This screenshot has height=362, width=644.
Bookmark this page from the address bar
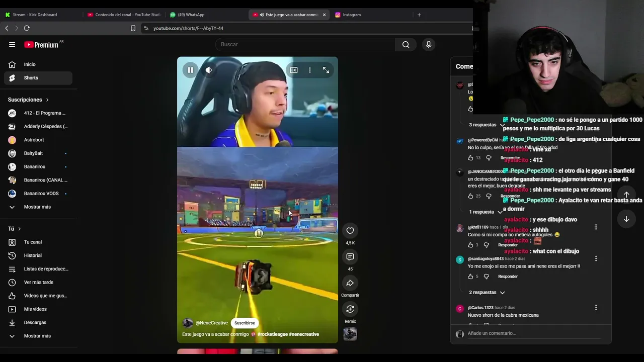pos(133,28)
